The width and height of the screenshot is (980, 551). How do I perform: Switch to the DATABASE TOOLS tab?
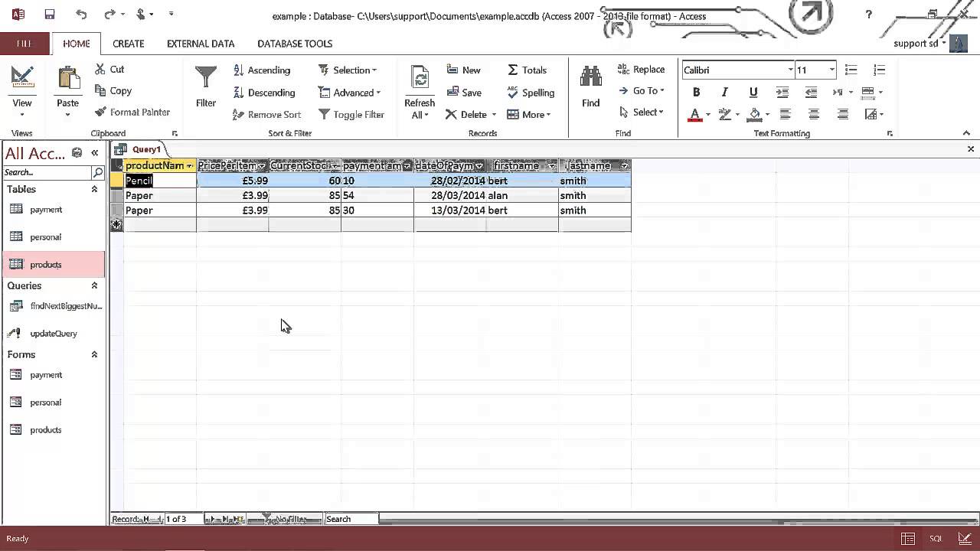[295, 44]
